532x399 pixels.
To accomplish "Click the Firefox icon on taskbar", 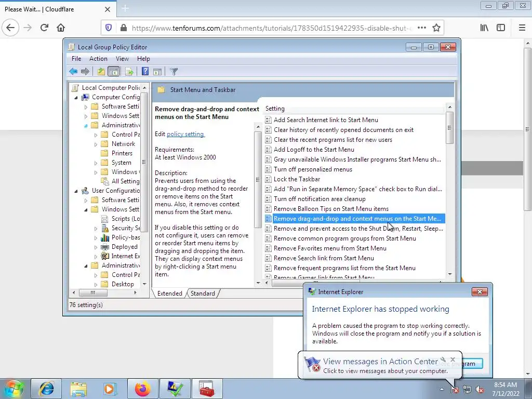I will point(142,389).
